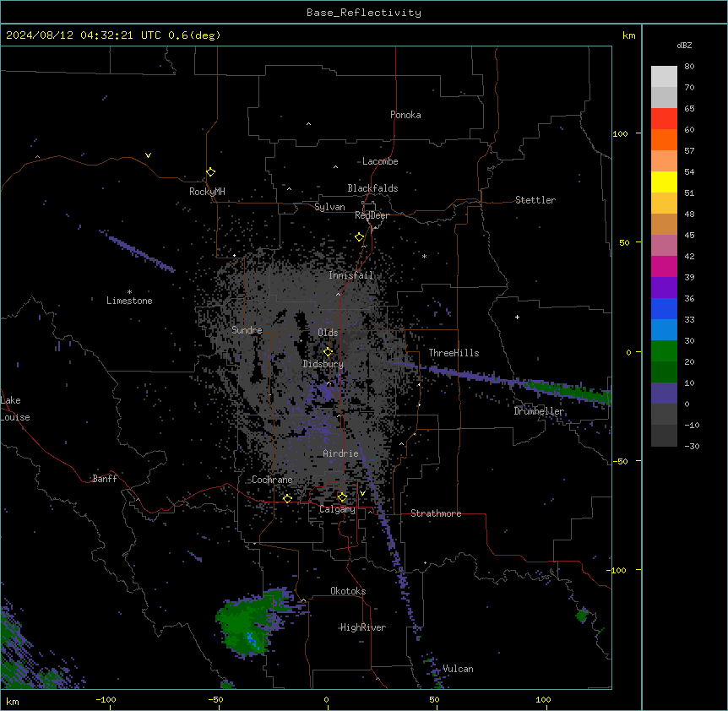This screenshot has width=728, height=711.
Task: Click the dBZ legend heading
Action: 684,45
